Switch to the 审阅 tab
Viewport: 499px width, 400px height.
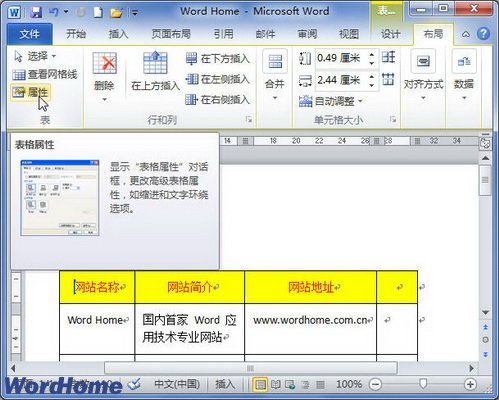coord(307,34)
